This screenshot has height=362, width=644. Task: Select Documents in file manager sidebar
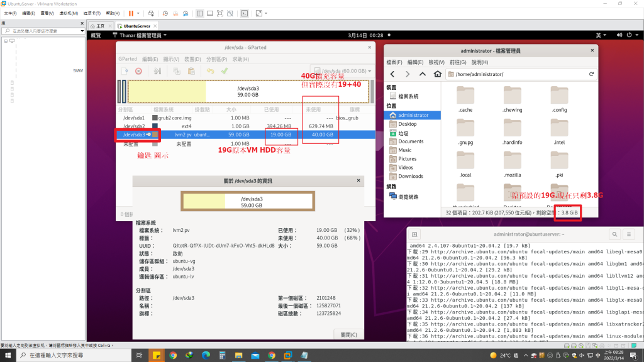pyautogui.click(x=411, y=141)
